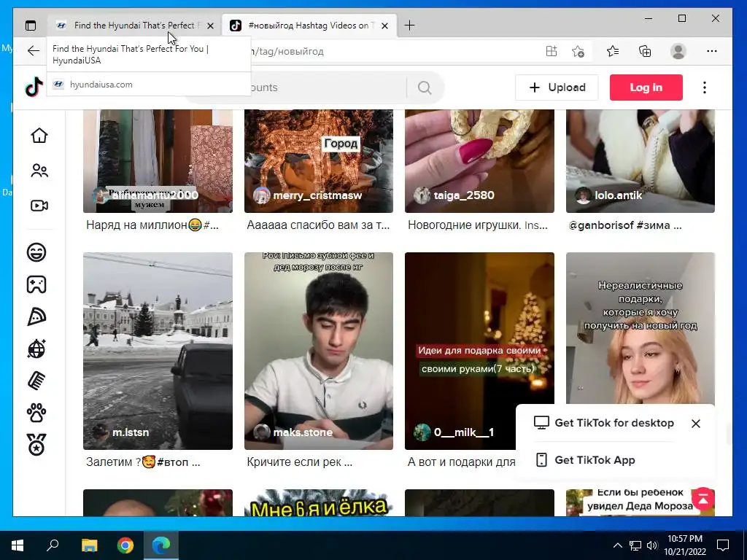Open the Favorites list icon
Screen dimensions: 747x560
(613, 51)
